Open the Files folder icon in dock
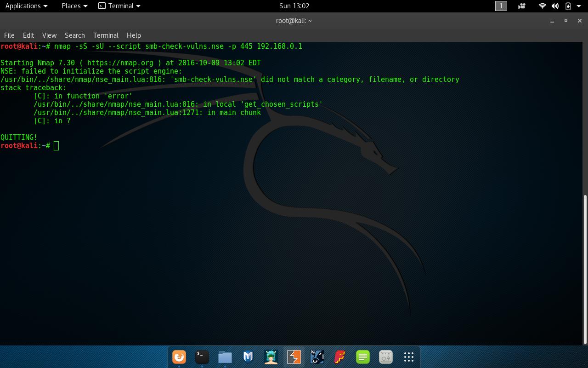Image resolution: width=588 pixels, height=368 pixels. coord(225,357)
